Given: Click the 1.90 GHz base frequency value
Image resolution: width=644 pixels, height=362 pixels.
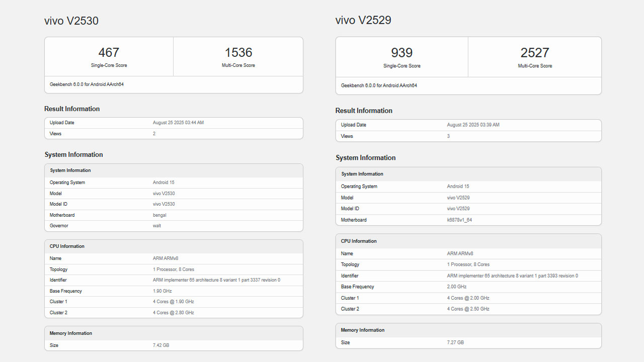Looking at the screenshot, I should pyautogui.click(x=162, y=291).
